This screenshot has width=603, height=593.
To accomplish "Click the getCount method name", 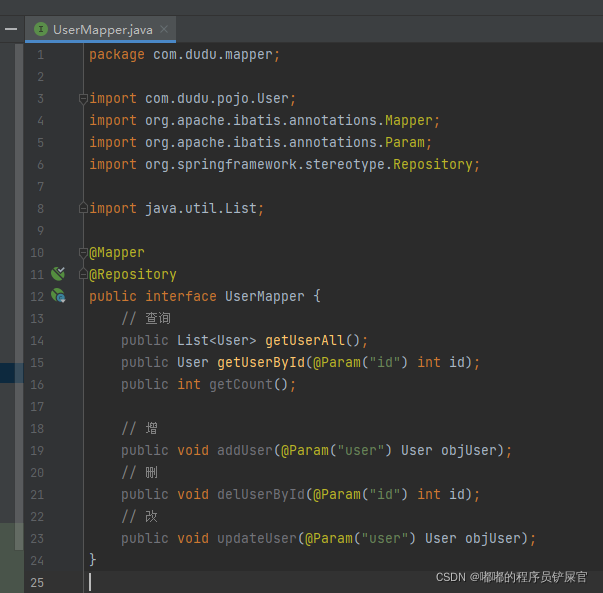I will click(241, 385).
